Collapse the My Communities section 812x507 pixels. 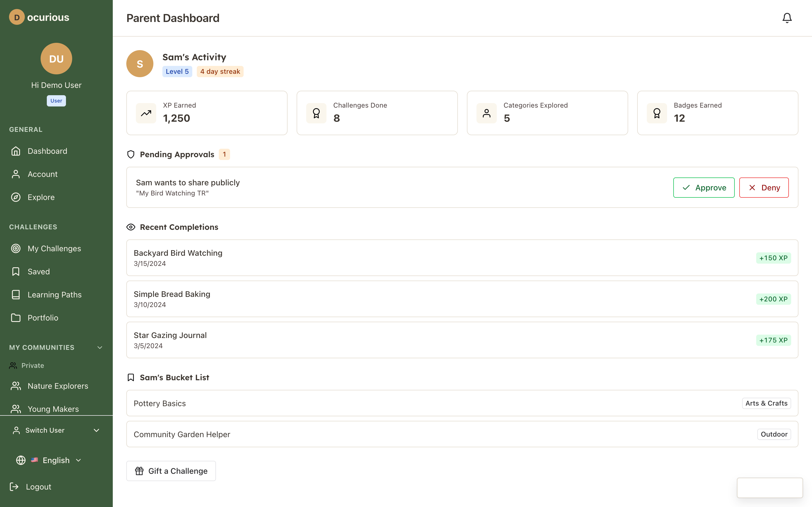pos(100,347)
